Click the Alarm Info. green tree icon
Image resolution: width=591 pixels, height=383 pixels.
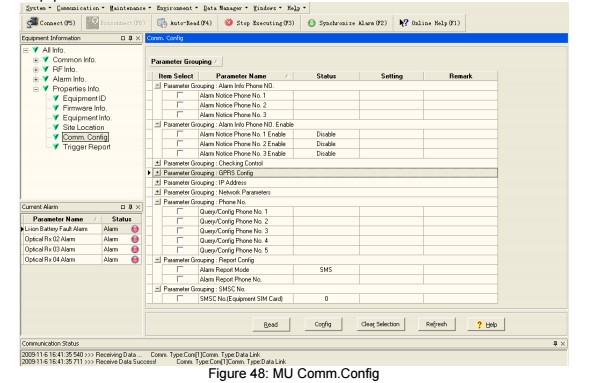pyautogui.click(x=46, y=79)
